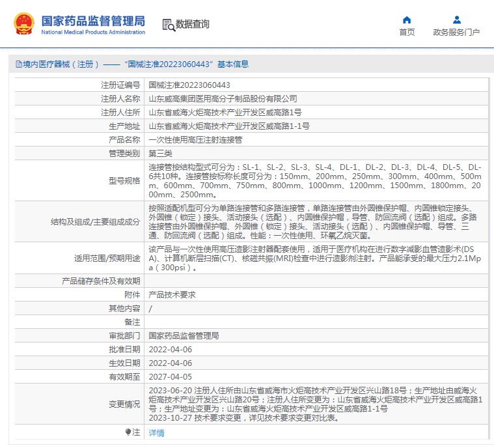Click the 注册证编号 label
This screenshot has height=448, width=494.
[120, 85]
